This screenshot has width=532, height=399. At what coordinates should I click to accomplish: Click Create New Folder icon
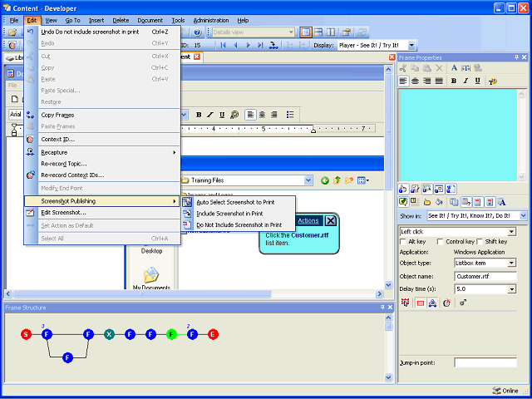coord(349,180)
